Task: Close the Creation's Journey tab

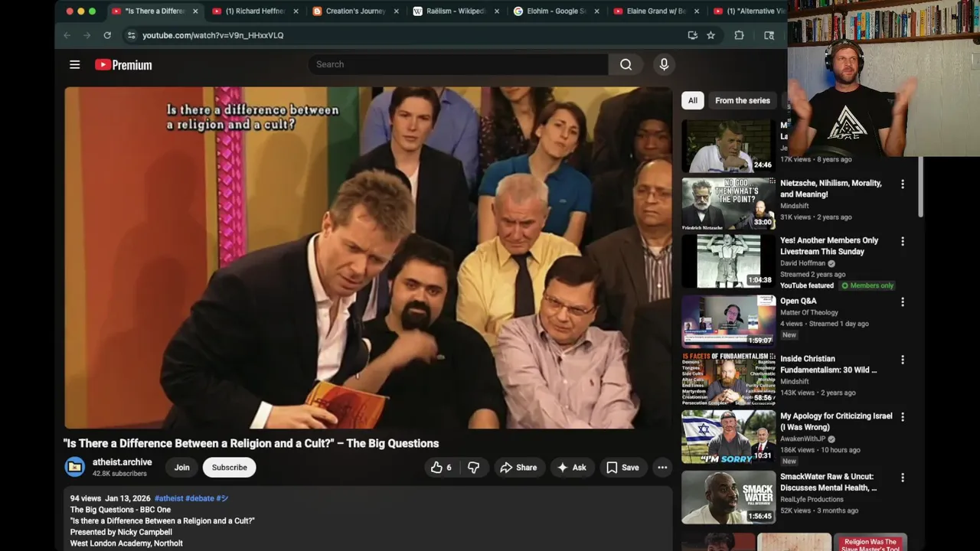Action: 396,11
